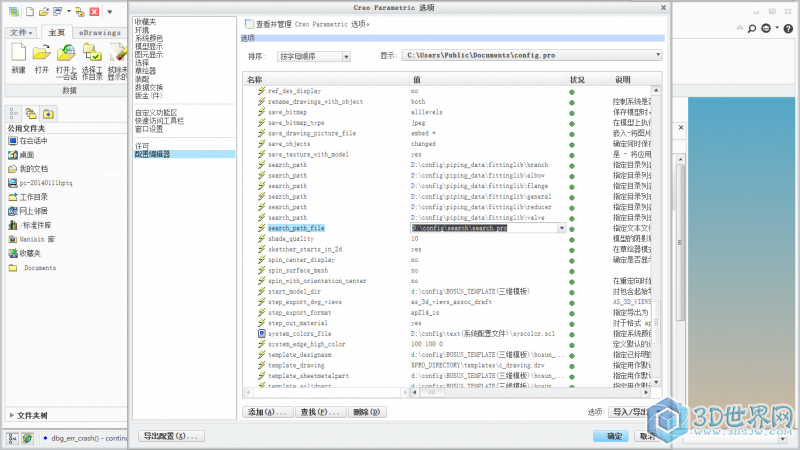Click the 添加(A)... button

pos(268,412)
